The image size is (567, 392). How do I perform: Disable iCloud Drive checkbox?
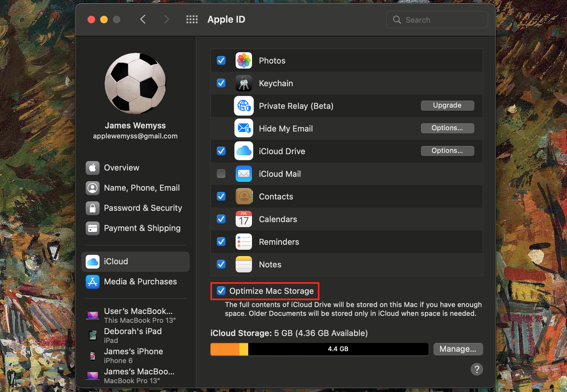coord(221,151)
